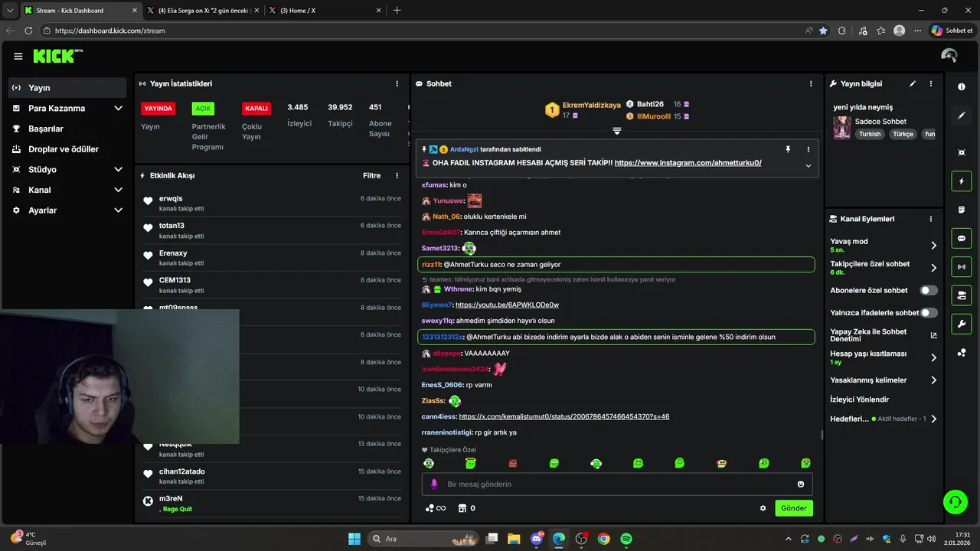Select Droplar ve ödüller in sidebar

[67, 149]
